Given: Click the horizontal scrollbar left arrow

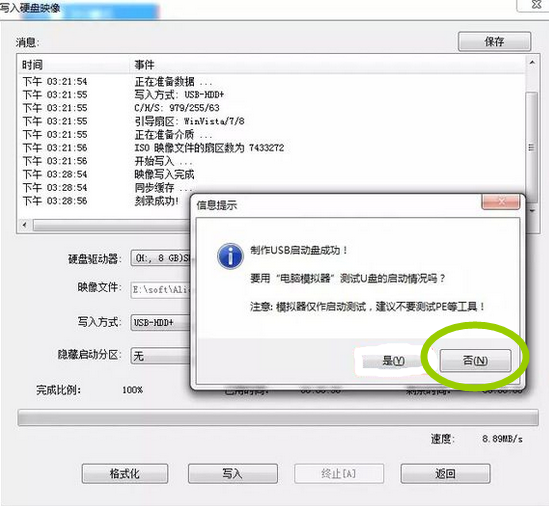Looking at the screenshot, I should click(x=25, y=224).
